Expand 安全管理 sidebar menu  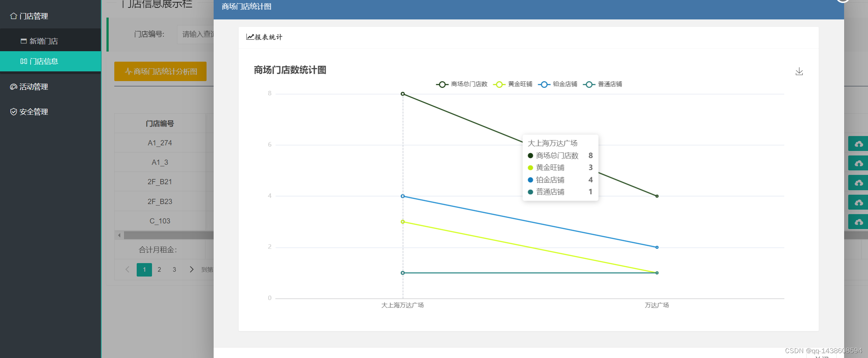pos(50,112)
